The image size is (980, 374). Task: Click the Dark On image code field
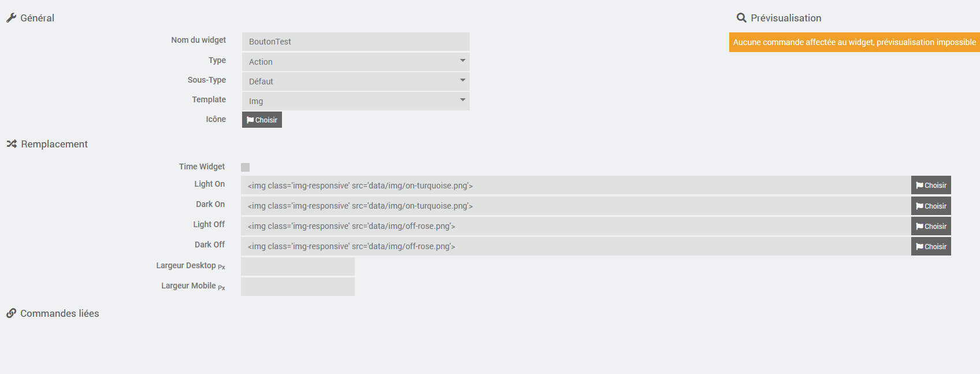coord(576,206)
